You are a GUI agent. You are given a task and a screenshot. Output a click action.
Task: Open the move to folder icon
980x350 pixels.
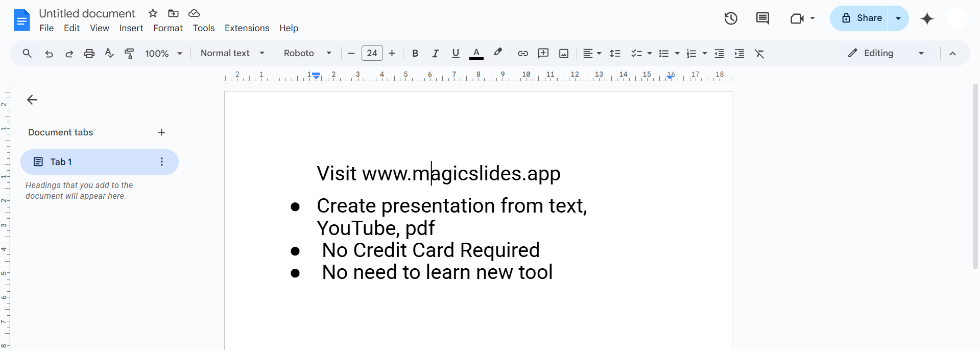(x=173, y=13)
